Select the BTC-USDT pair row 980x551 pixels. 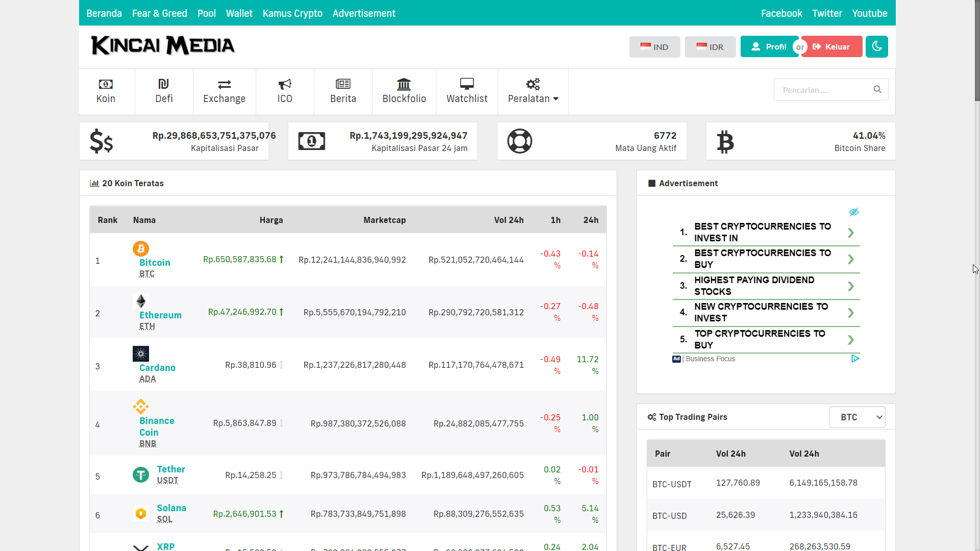(766, 483)
